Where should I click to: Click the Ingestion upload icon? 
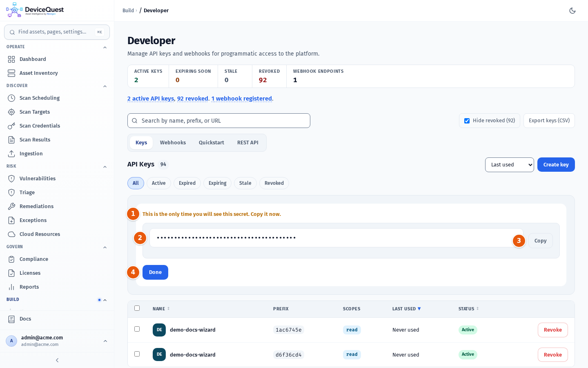(11, 154)
